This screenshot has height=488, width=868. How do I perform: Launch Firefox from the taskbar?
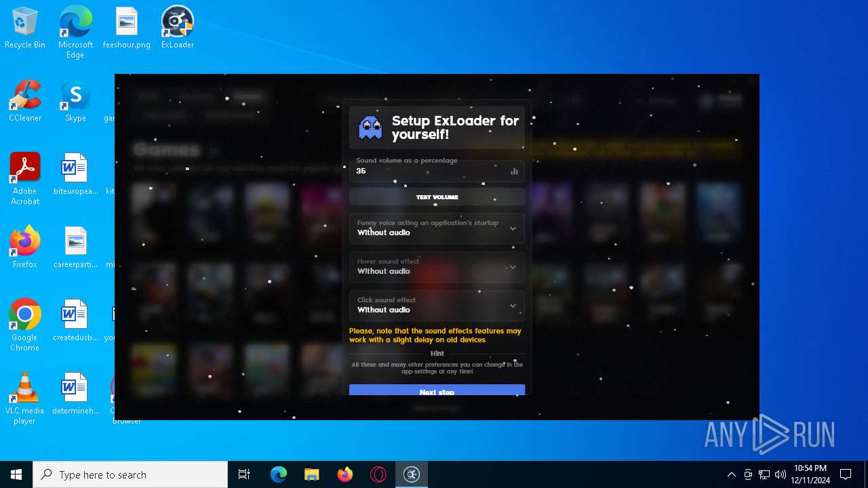tap(345, 474)
